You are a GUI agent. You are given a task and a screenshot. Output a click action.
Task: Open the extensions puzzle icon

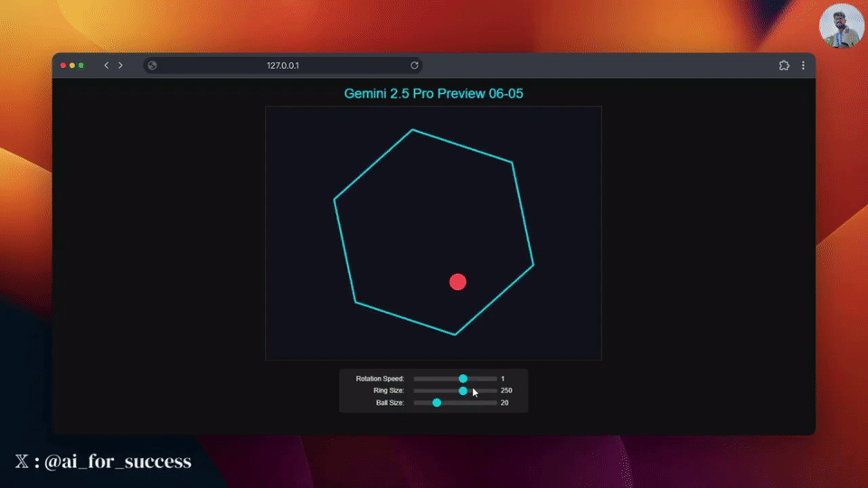tap(784, 65)
